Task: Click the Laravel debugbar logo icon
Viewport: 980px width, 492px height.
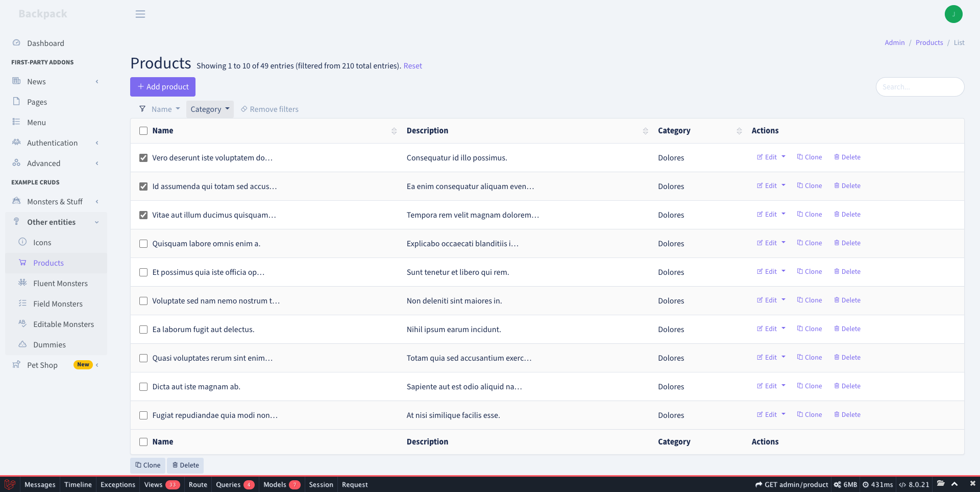Action: point(10,484)
